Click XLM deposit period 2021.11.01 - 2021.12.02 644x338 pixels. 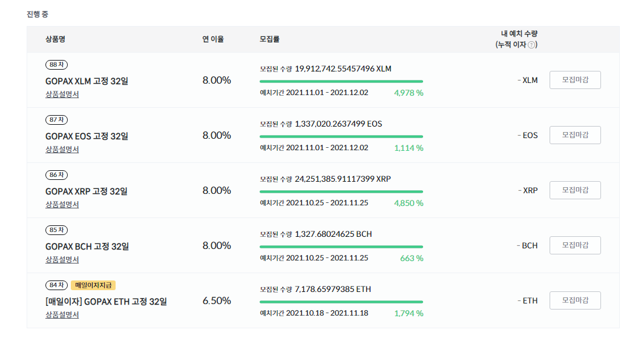(x=327, y=93)
